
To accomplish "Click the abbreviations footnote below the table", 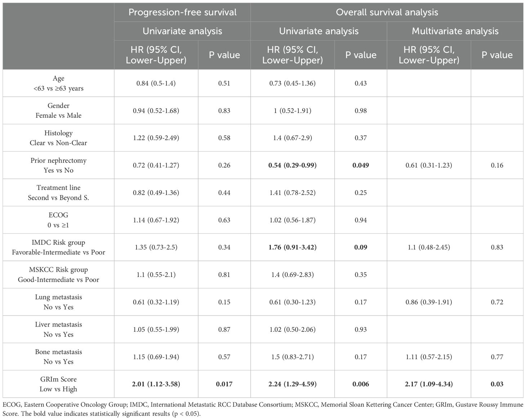I will (263, 408).
